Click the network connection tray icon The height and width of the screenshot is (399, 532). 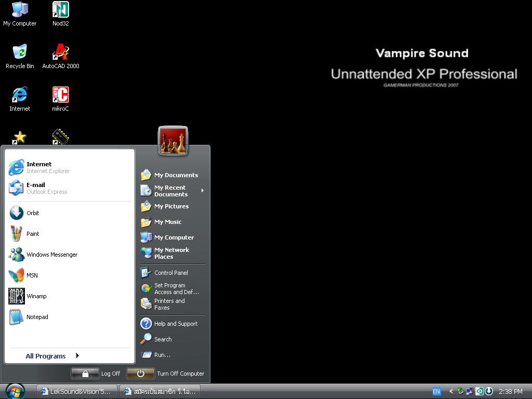[470, 392]
